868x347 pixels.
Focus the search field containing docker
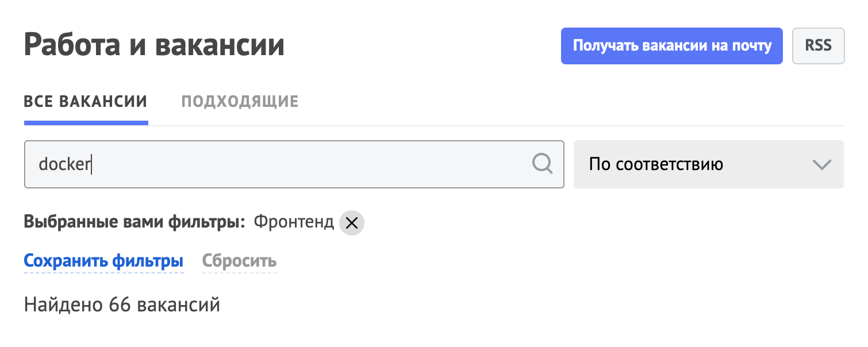tap(294, 164)
